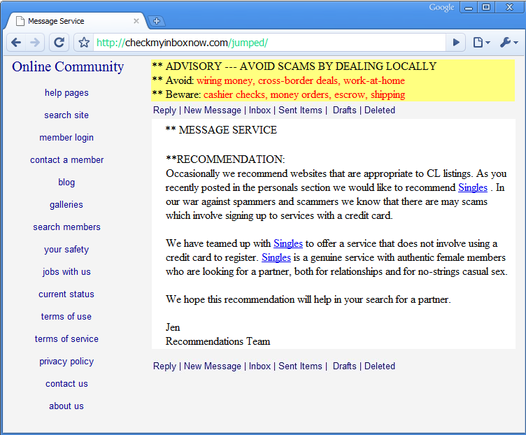Open Sent Items in the bottom menu
Image resolution: width=526 pixels, height=435 pixels.
tap(300, 366)
